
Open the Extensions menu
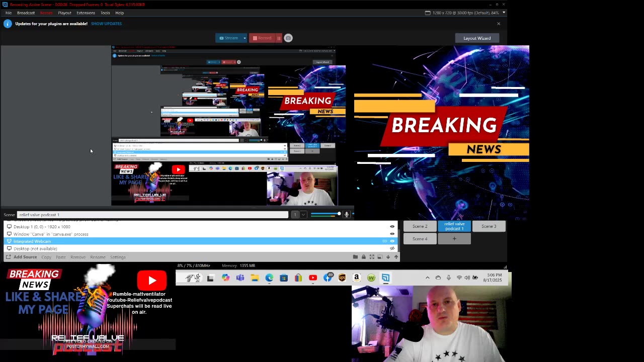(x=86, y=13)
